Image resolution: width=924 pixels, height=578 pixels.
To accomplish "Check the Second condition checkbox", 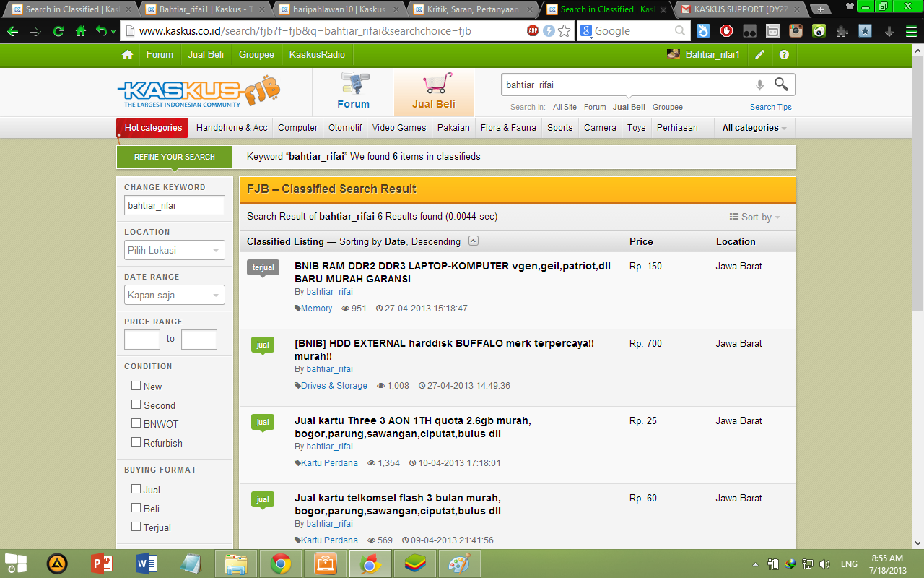I will [136, 405].
